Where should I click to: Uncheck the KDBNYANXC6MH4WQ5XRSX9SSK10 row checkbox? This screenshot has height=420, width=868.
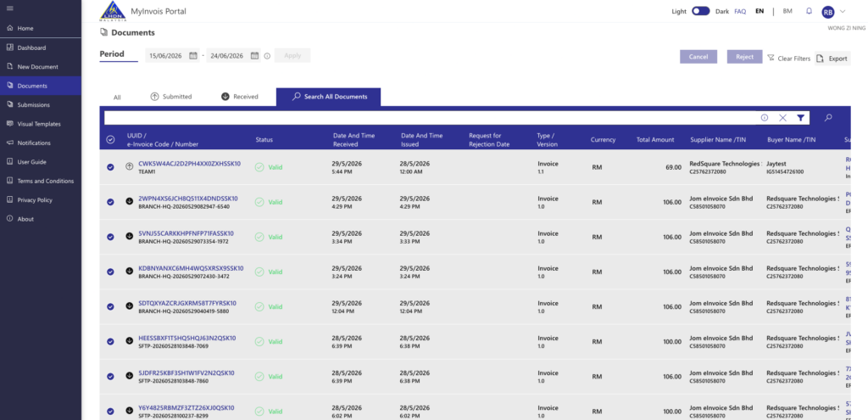pos(110,272)
